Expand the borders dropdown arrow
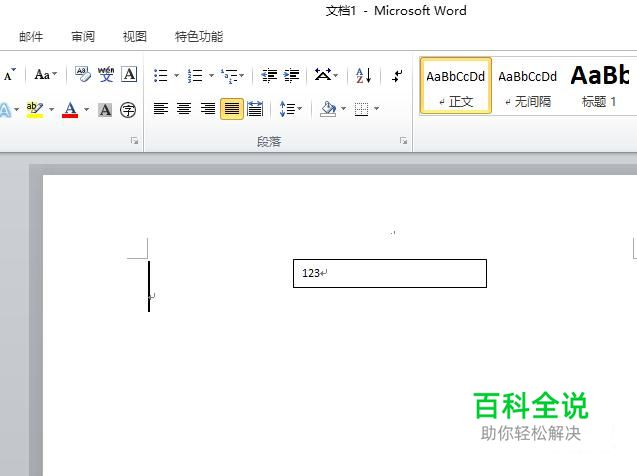This screenshot has height=476, width=637. click(x=377, y=108)
